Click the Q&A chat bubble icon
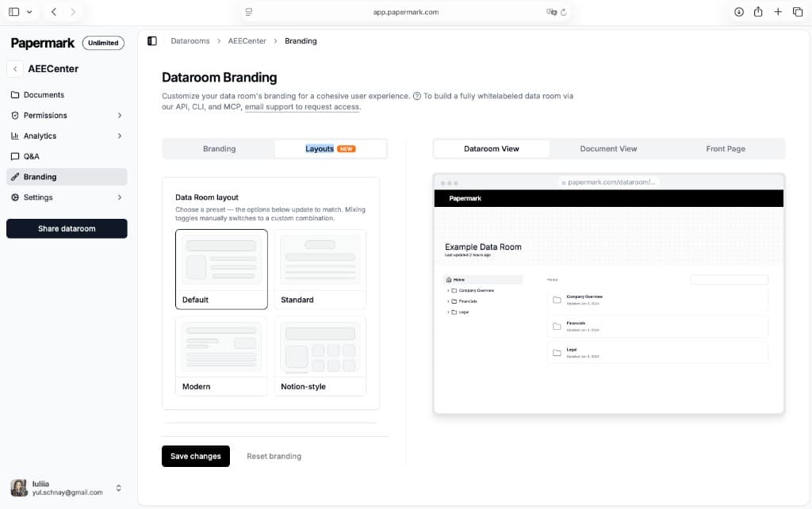 pos(15,156)
